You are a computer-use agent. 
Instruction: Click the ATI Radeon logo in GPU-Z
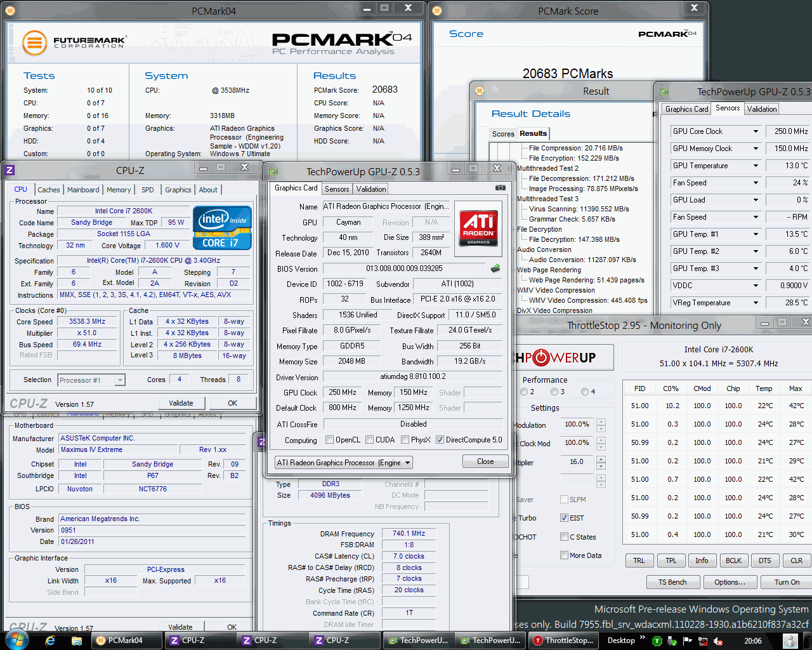pyautogui.click(x=478, y=228)
